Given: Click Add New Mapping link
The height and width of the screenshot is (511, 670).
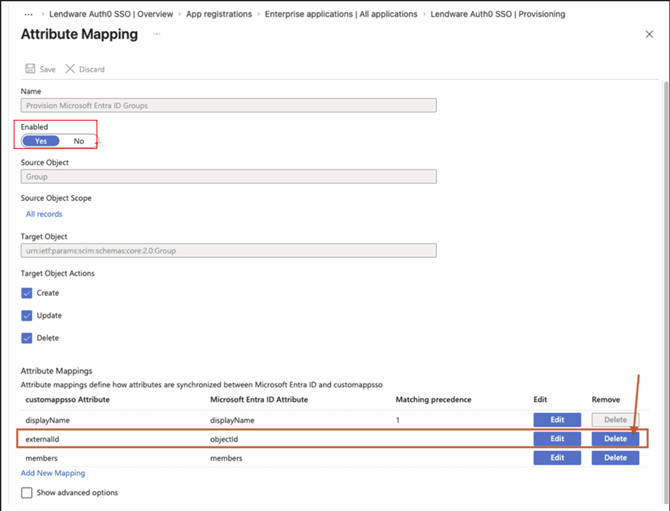Looking at the screenshot, I should click(x=53, y=473).
